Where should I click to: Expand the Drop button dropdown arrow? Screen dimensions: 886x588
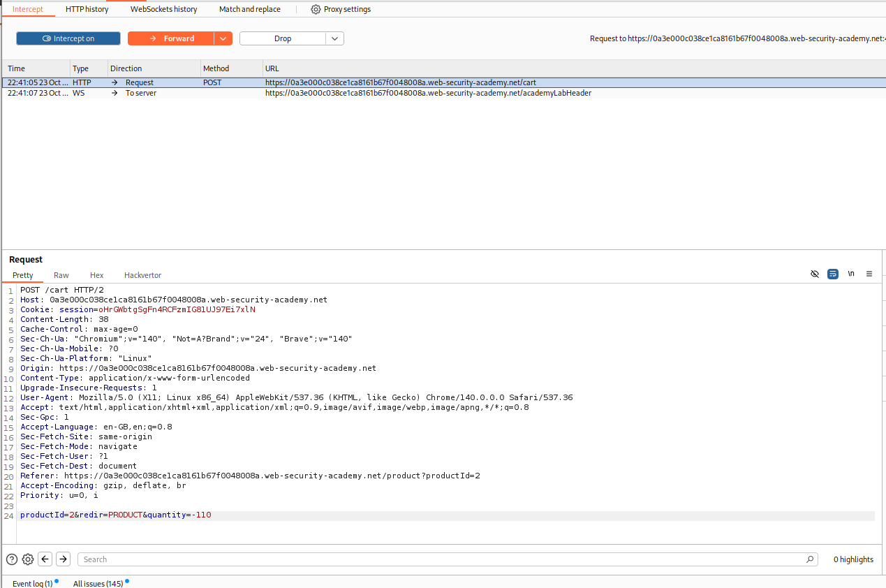pyautogui.click(x=334, y=38)
